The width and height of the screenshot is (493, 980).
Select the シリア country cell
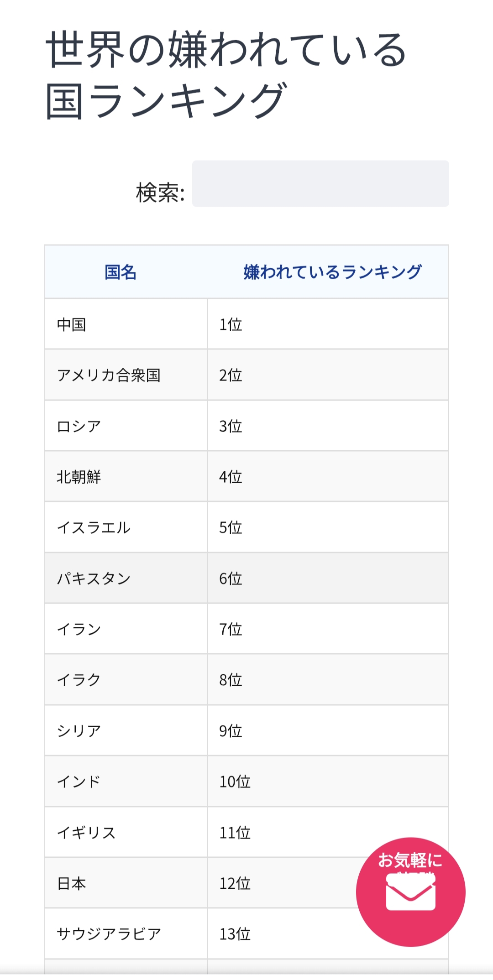(79, 731)
